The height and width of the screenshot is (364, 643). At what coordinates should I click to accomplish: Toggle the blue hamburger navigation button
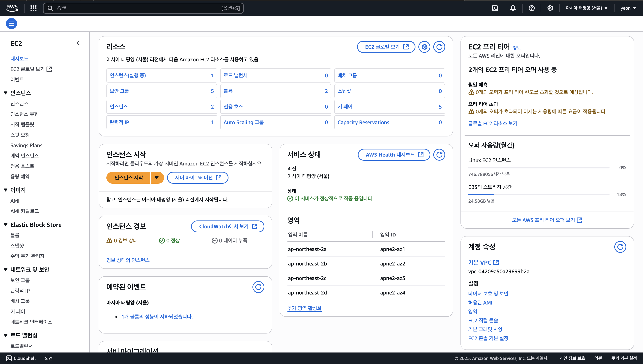[12, 24]
